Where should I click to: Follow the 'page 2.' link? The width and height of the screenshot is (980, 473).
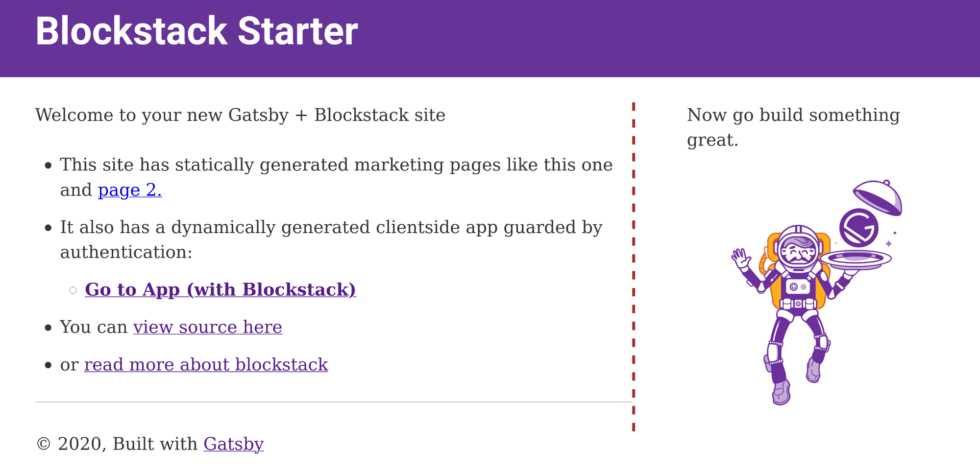tap(130, 190)
